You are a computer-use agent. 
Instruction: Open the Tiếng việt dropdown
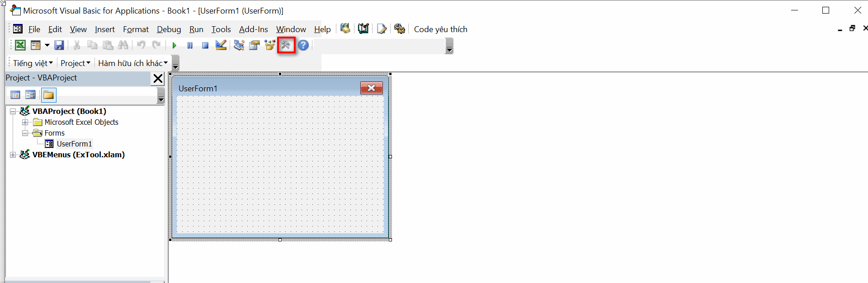[x=33, y=63]
